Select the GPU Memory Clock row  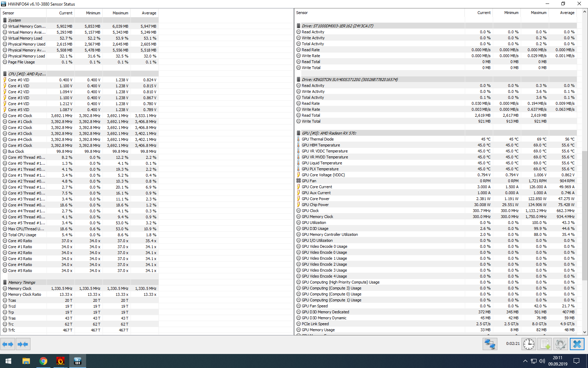[436, 217]
